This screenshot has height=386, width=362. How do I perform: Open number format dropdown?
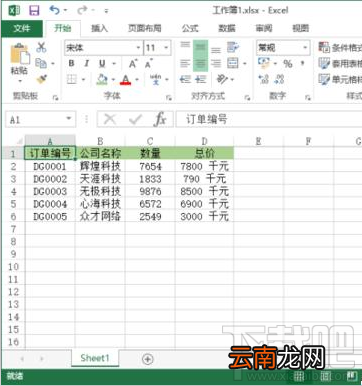305,48
